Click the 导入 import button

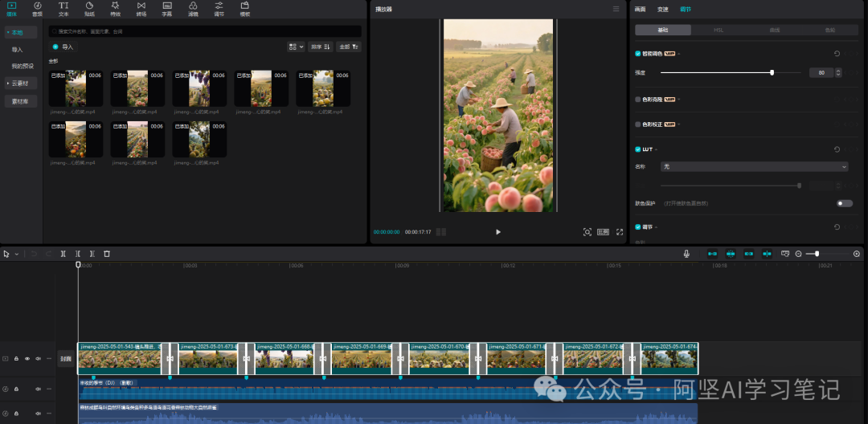(63, 47)
